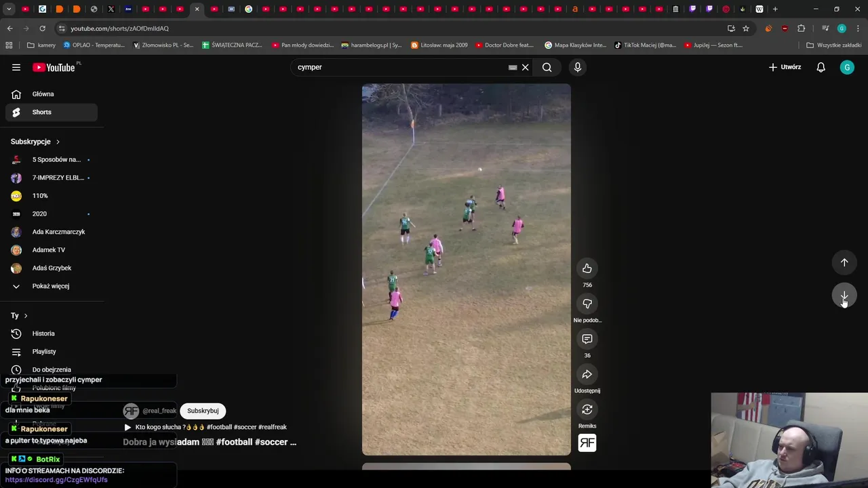Open the RF sound thumbnail
This screenshot has height=488, width=868.
click(x=587, y=443)
